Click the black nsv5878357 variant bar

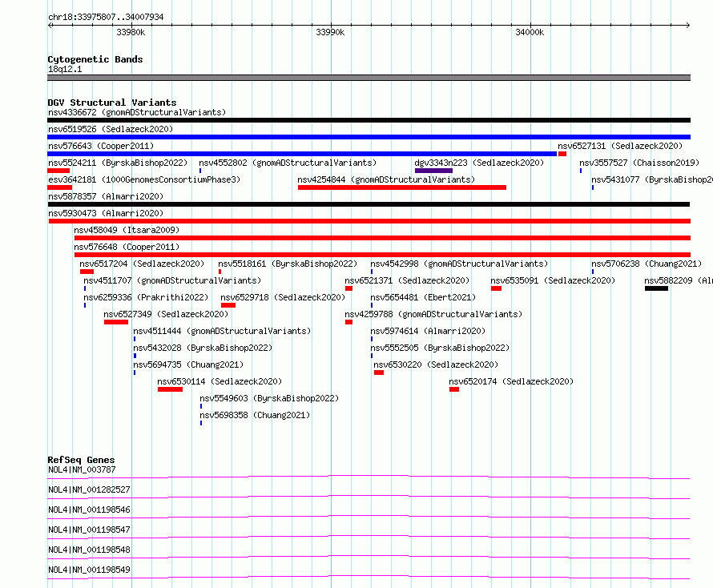(369, 204)
